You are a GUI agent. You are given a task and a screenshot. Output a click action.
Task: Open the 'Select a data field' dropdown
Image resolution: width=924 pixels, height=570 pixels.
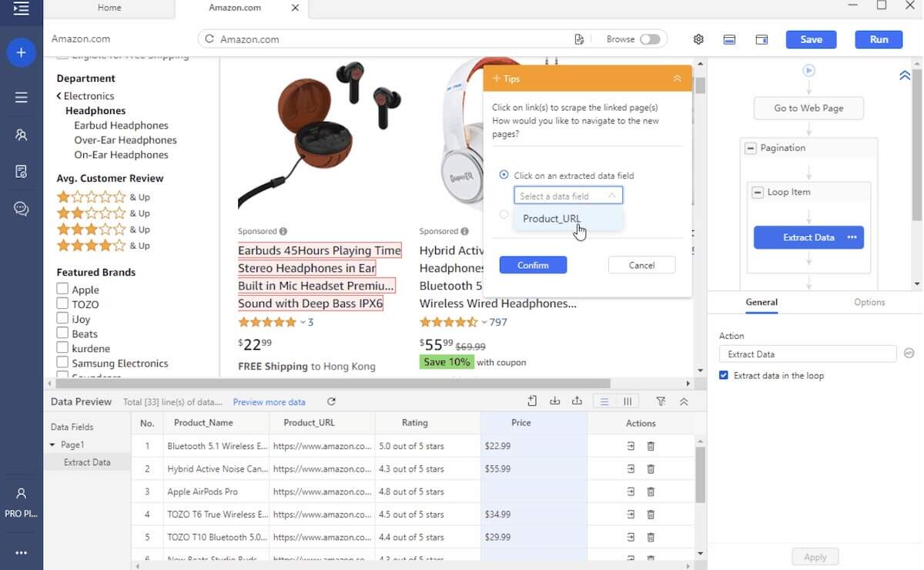point(568,196)
